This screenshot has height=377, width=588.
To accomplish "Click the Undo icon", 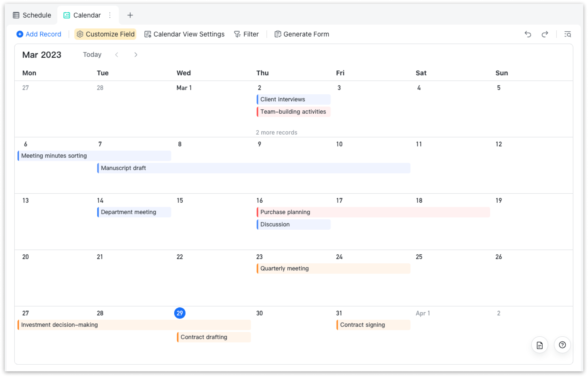I will pos(528,34).
